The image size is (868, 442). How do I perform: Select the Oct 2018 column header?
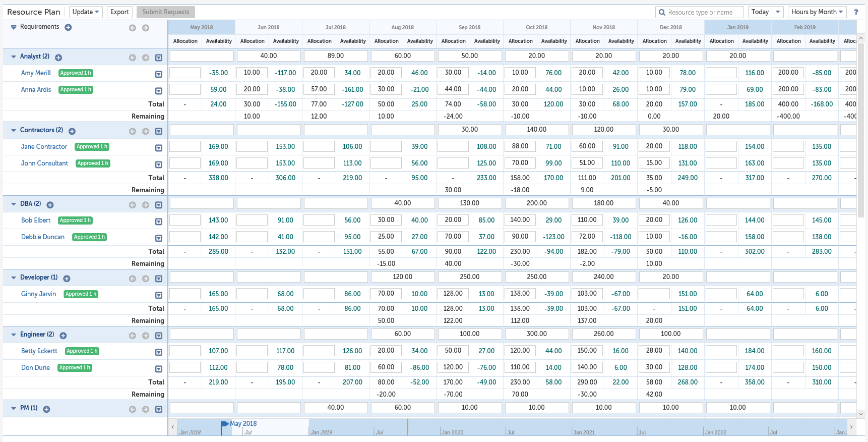point(537,27)
